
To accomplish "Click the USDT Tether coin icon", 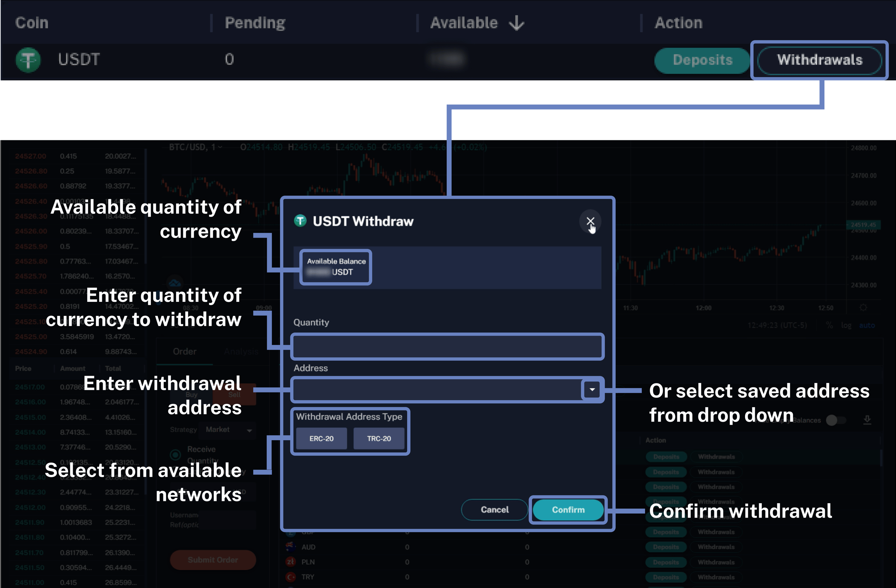I will [x=28, y=59].
